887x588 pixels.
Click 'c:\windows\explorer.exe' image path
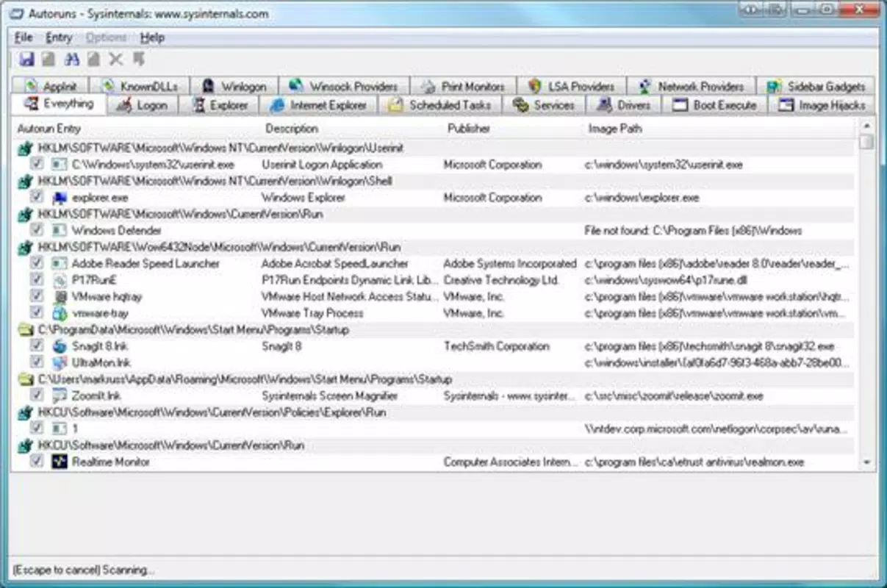[x=642, y=198]
